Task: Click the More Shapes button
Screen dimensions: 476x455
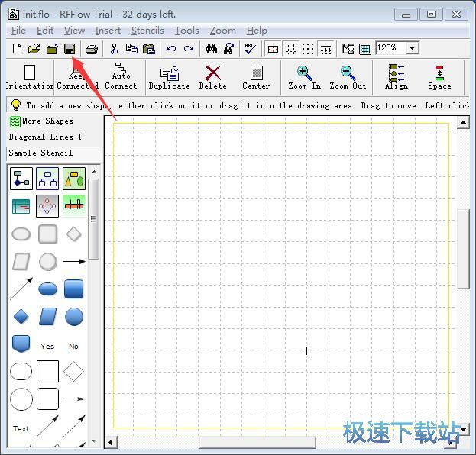Action: click(42, 121)
